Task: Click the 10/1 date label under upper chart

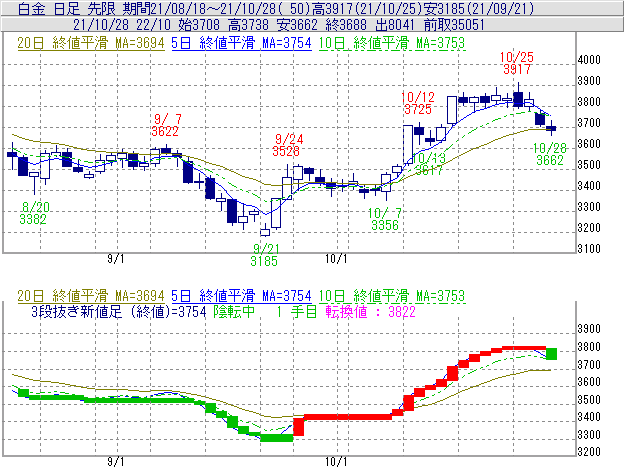Action: 336,259
